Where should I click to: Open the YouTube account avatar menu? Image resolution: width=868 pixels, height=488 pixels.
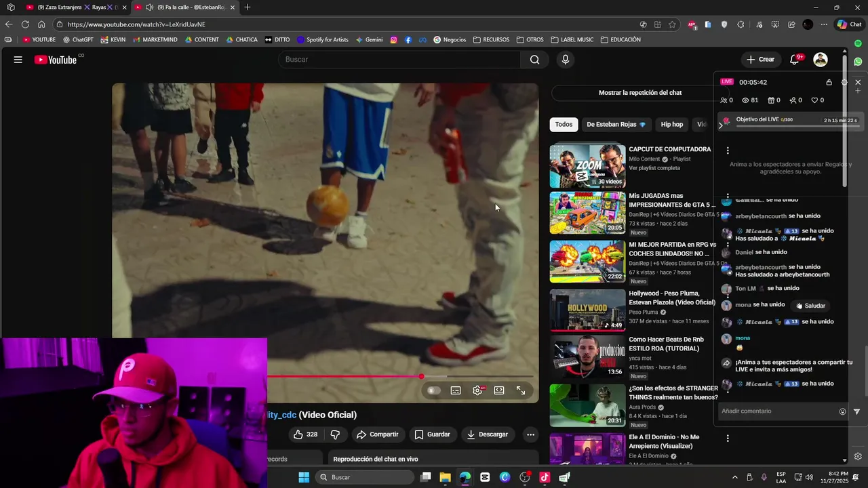click(x=821, y=60)
